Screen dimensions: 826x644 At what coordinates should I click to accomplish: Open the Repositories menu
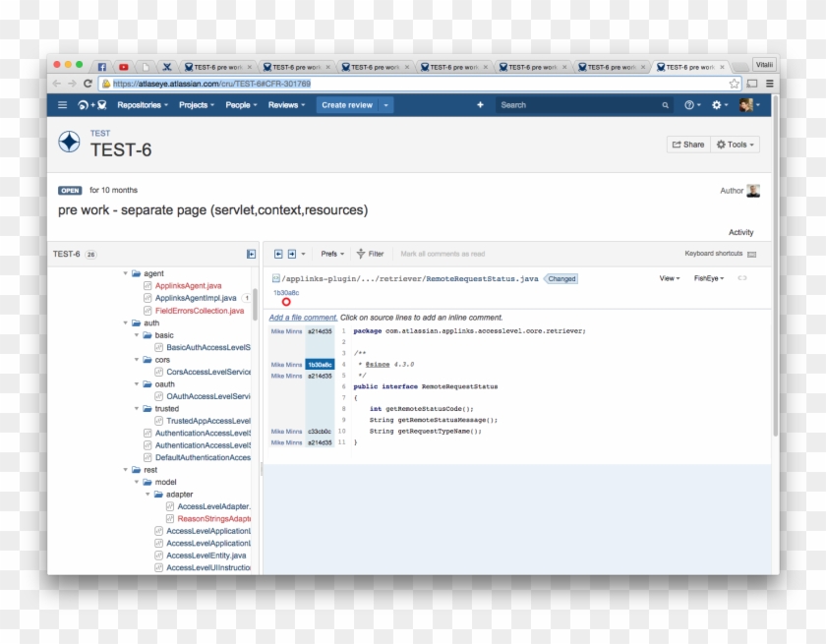142,105
